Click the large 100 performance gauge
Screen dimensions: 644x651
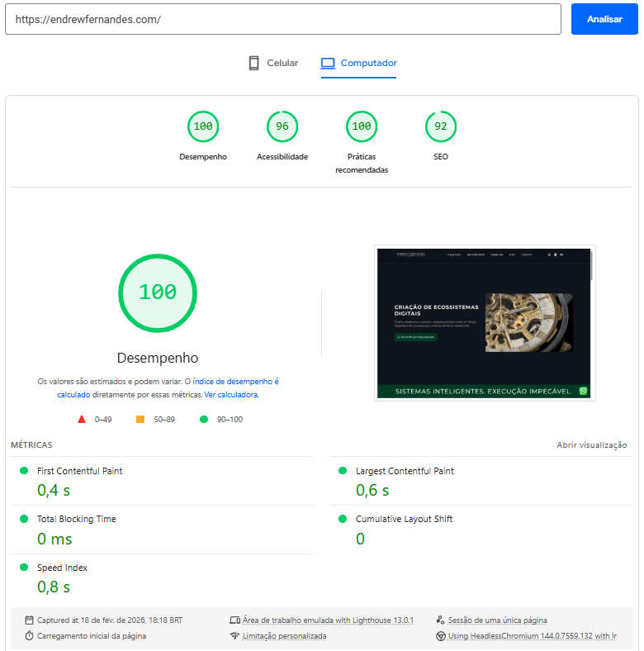(x=158, y=292)
